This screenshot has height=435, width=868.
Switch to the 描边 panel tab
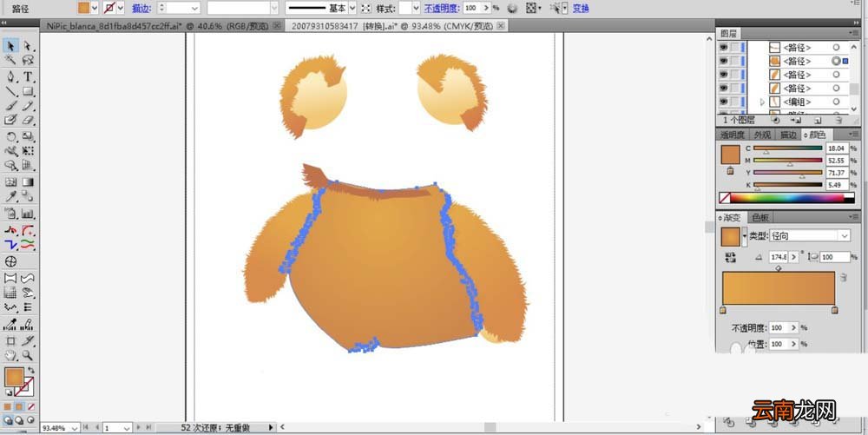tap(788, 135)
